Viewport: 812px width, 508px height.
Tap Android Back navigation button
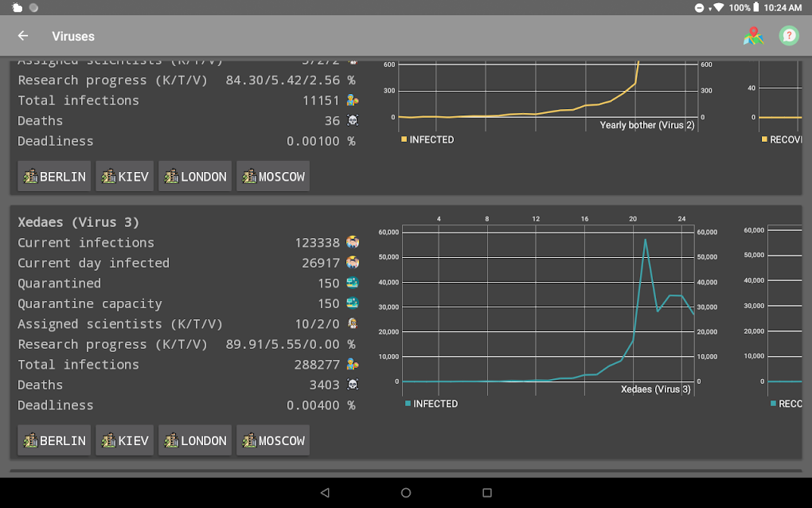[326, 492]
